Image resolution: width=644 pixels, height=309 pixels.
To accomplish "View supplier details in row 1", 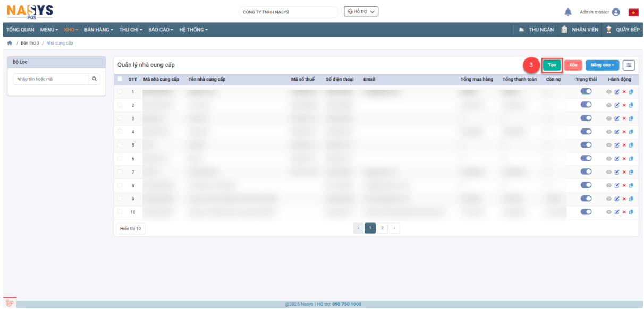I will (x=609, y=92).
